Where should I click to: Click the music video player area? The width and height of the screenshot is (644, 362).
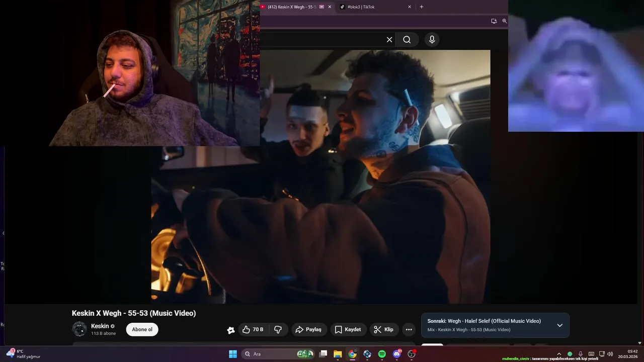[320, 176]
